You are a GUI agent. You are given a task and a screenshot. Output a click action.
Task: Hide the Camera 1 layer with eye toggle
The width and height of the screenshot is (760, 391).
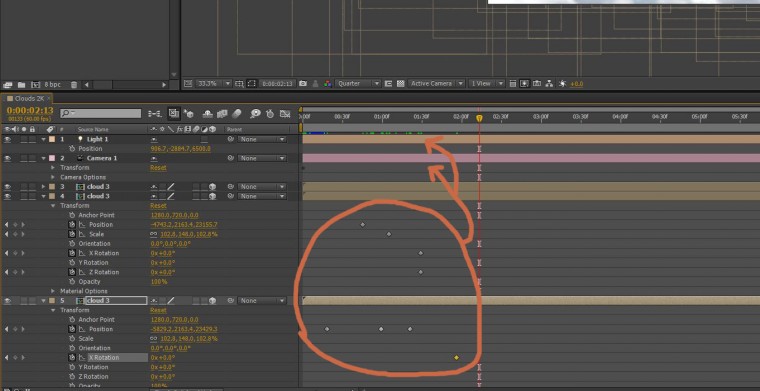tap(8, 158)
